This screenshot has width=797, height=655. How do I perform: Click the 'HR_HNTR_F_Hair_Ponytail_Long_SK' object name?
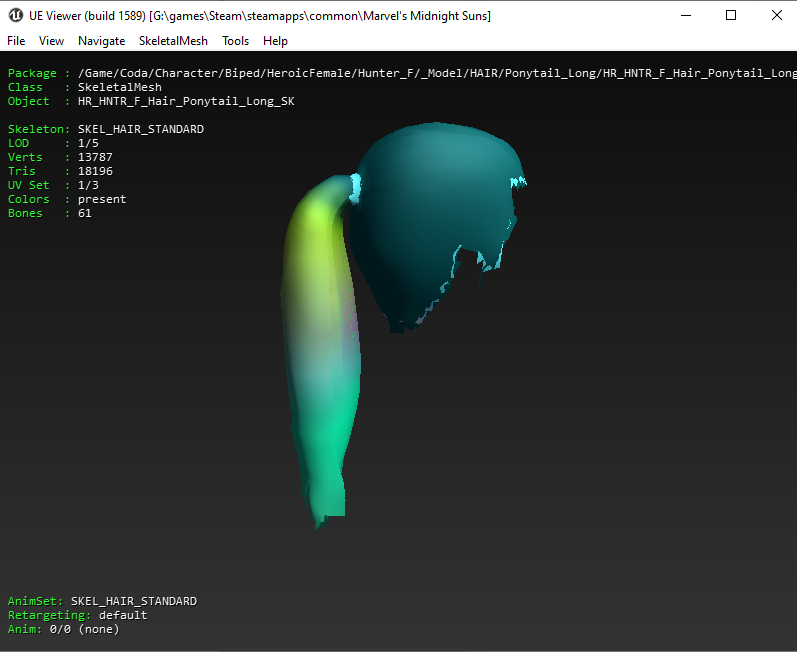186,101
